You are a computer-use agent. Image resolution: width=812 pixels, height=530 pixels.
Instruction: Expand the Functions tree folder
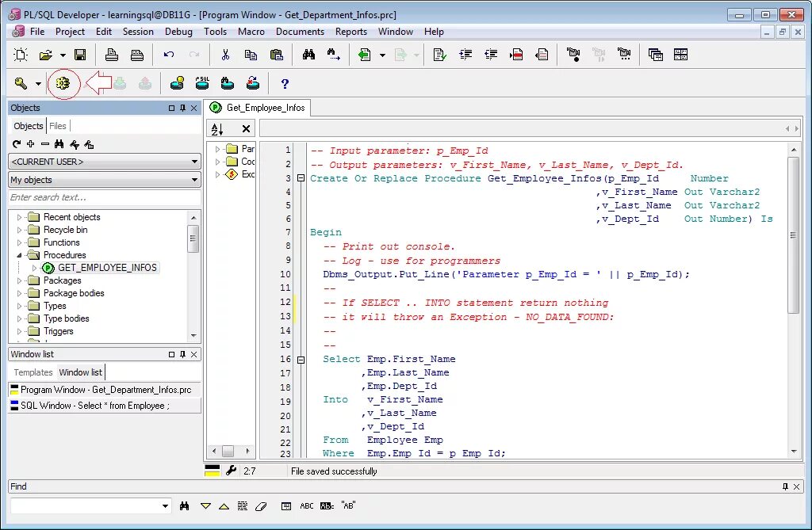[19, 242]
